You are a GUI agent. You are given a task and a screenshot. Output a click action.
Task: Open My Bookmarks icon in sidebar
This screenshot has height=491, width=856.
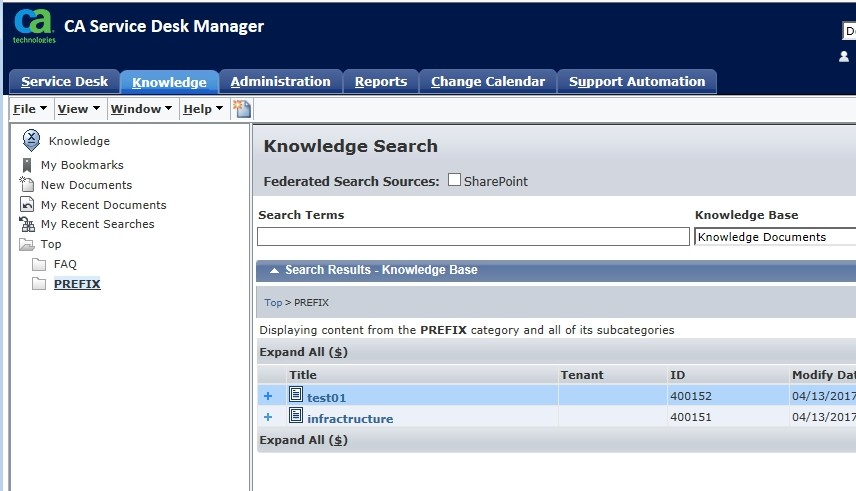27,165
